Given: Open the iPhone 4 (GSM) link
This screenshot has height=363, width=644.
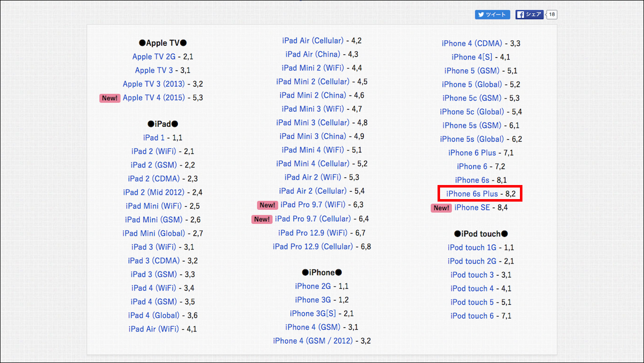Looking at the screenshot, I should coord(313,327).
